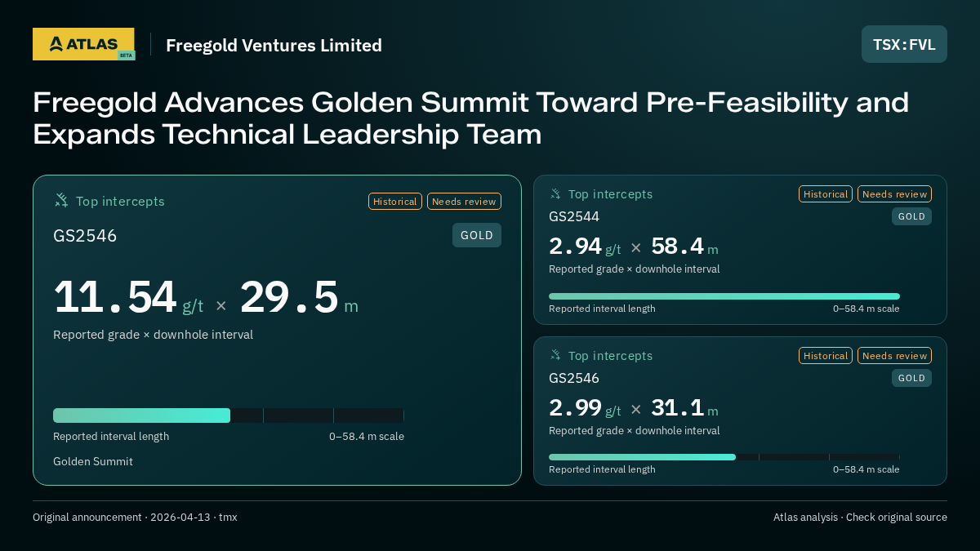Click the GS2544 hole ID

click(574, 216)
